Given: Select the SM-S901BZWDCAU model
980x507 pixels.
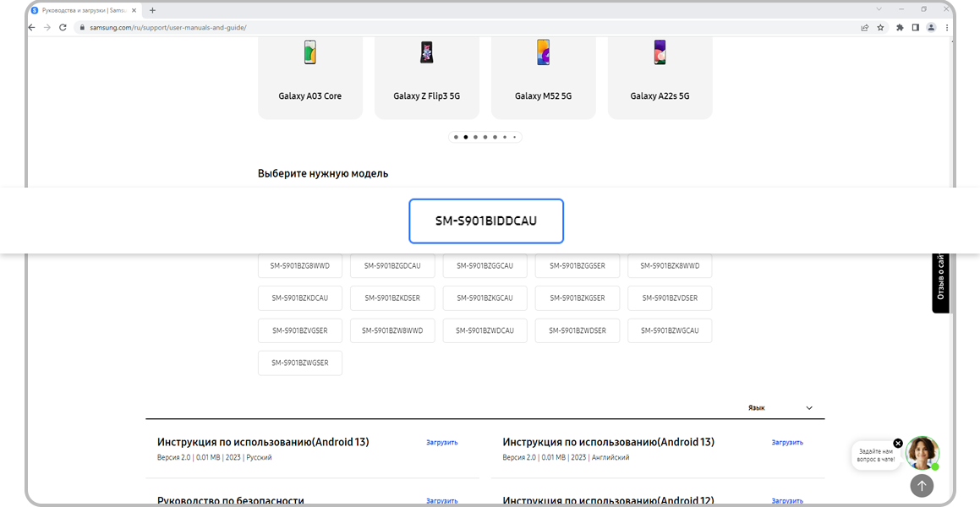Looking at the screenshot, I should (485, 330).
